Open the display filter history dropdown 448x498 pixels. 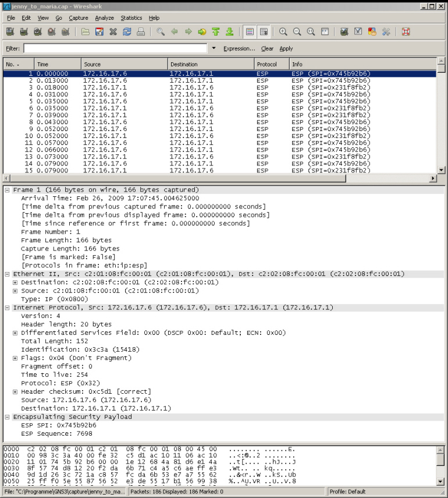pyautogui.click(x=214, y=48)
